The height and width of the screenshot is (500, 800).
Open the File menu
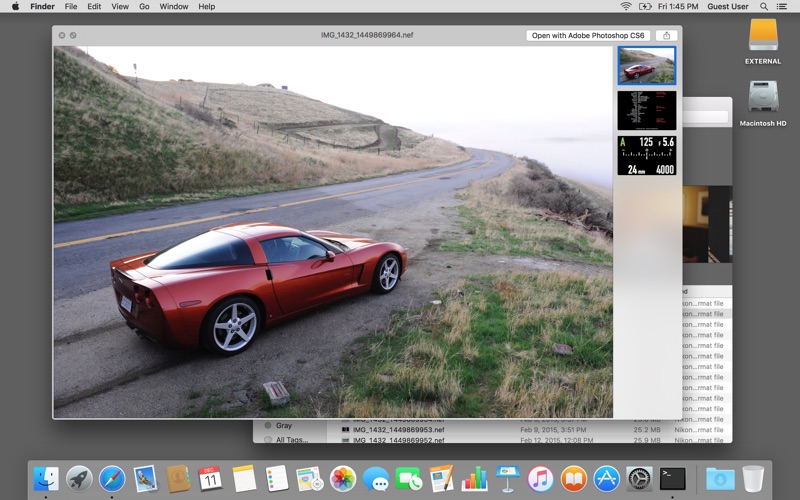[71, 6]
